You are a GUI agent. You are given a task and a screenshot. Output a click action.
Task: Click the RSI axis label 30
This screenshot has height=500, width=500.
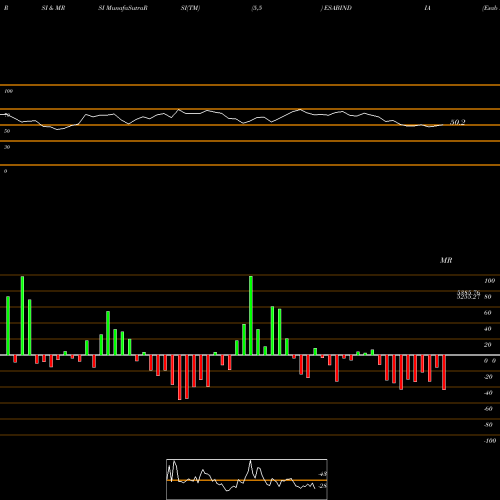(7, 147)
